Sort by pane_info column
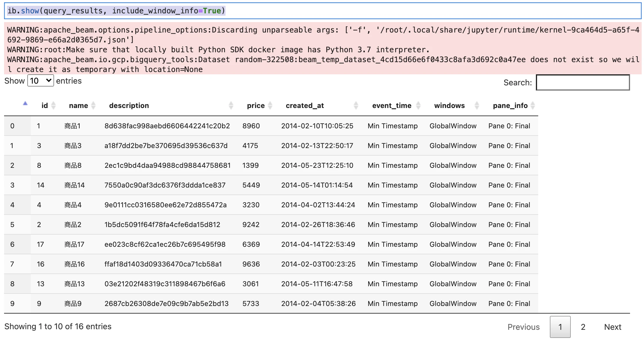 tap(533, 105)
